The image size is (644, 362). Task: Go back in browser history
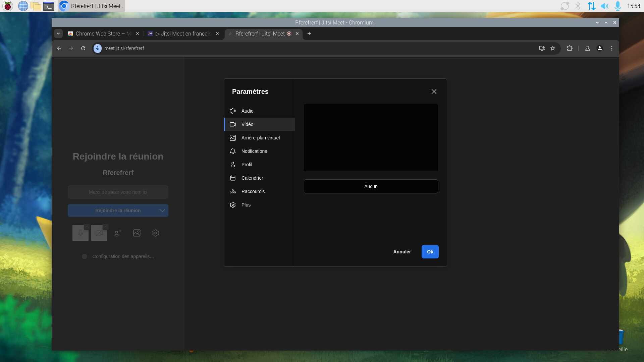59,48
